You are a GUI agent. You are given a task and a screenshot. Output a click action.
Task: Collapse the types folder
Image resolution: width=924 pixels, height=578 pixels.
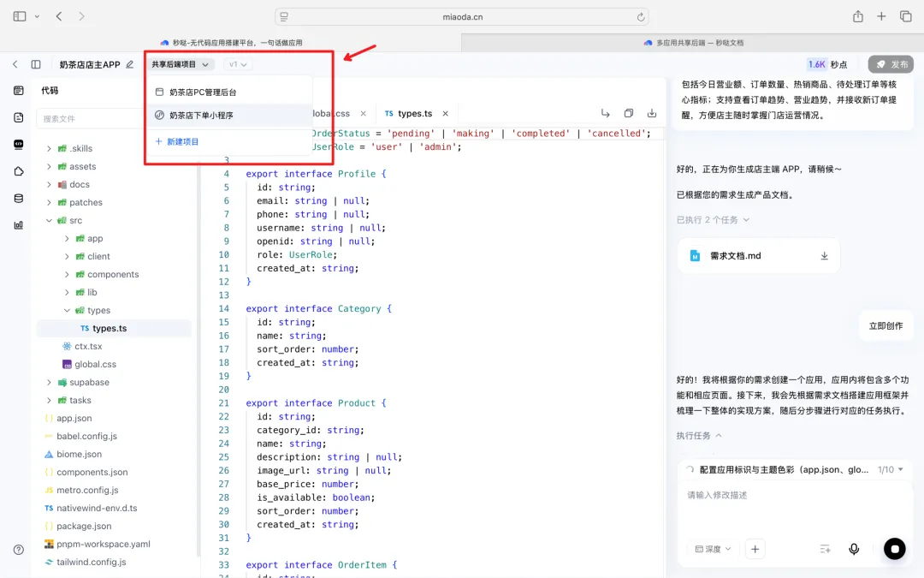click(68, 310)
